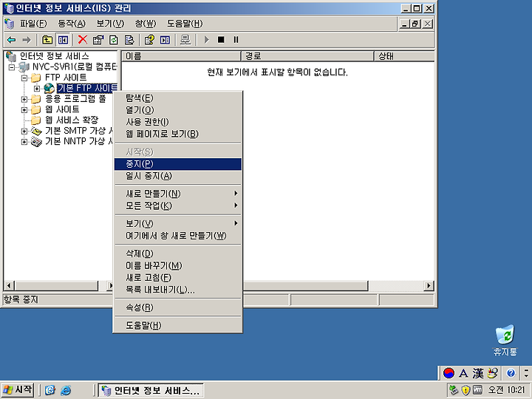This screenshot has width=532, height=399.
Task: Choose 여기에서 창 새로 만들기(W)
Action: coord(178,236)
